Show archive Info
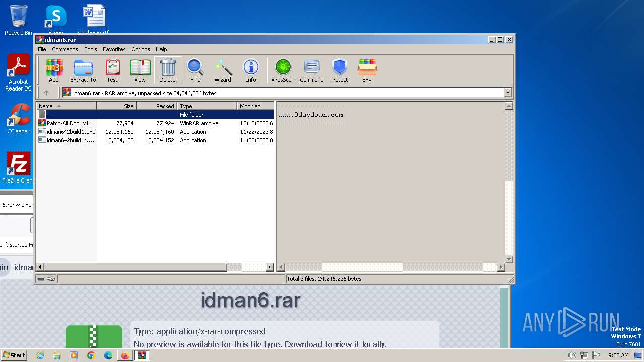Image resolution: width=644 pixels, height=362 pixels. [251, 70]
